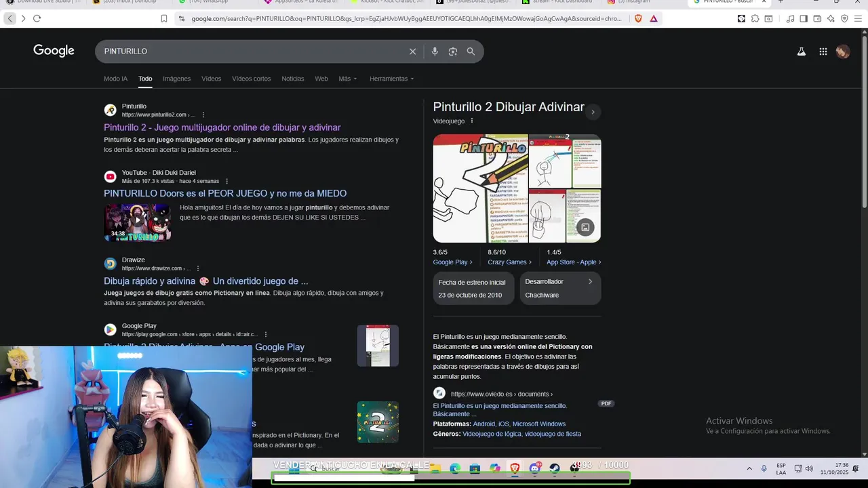Open Pinturillo 2 multijugador result link

(x=222, y=127)
